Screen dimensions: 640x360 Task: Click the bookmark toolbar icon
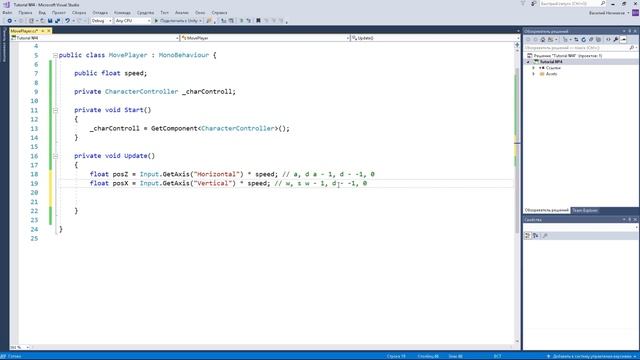tap(258, 21)
